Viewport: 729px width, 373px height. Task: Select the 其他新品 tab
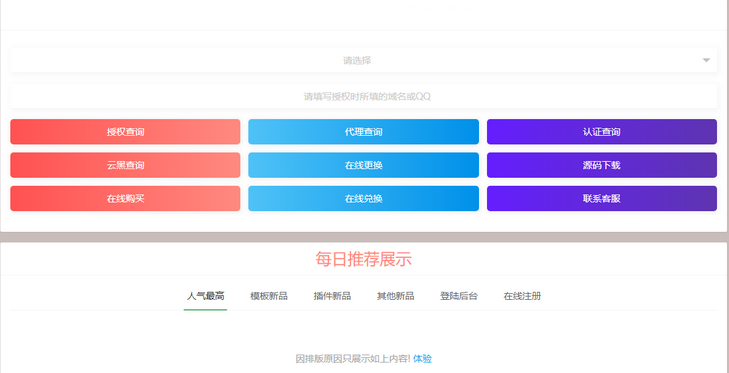point(395,296)
